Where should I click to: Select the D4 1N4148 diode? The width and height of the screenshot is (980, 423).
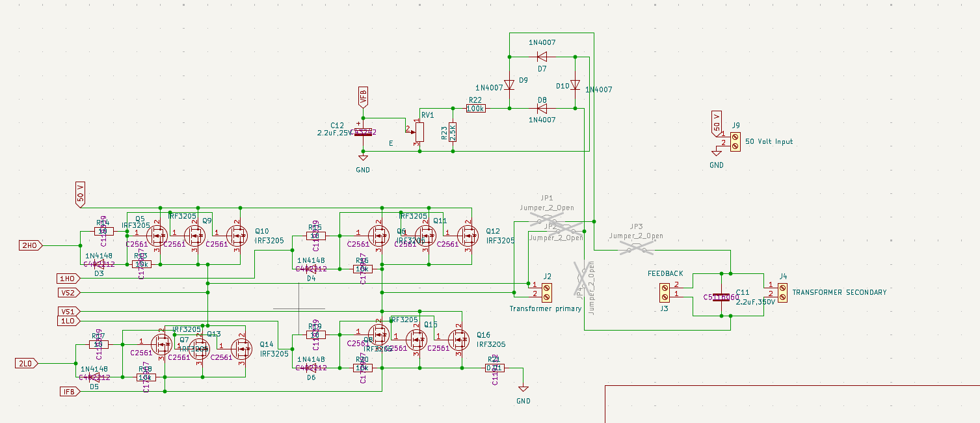311,269
